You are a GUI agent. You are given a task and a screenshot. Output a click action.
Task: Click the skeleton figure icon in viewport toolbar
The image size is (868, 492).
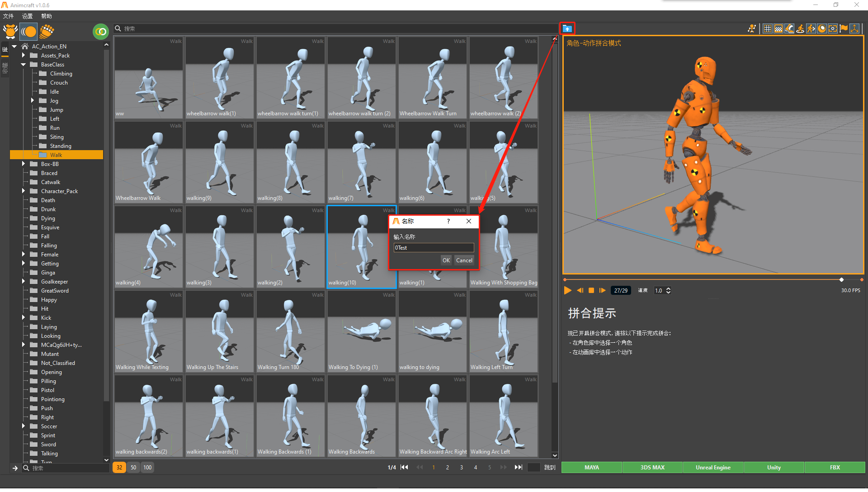pos(751,28)
